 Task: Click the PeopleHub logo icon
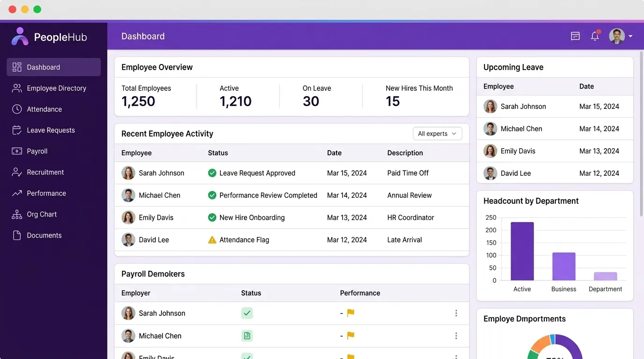click(20, 36)
